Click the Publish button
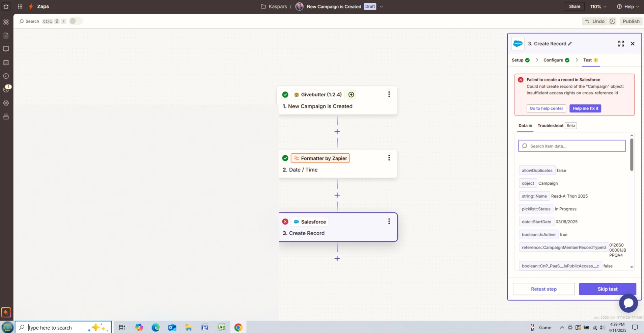 pos(631,21)
